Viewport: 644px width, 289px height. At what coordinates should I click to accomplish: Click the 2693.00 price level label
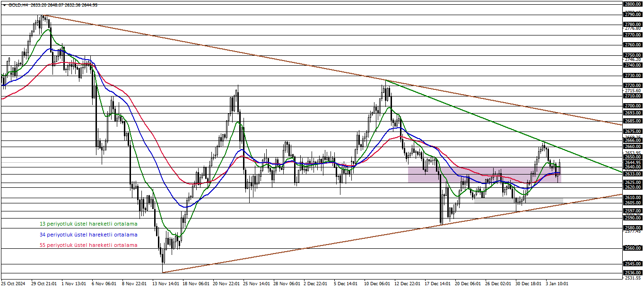633,113
